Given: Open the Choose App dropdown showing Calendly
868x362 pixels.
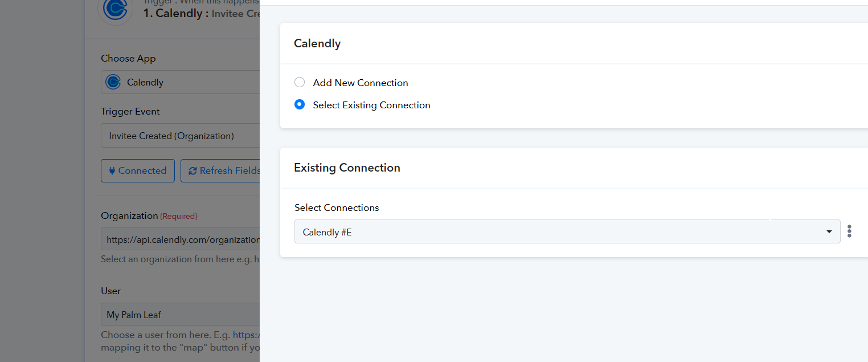Looking at the screenshot, I should [180, 82].
